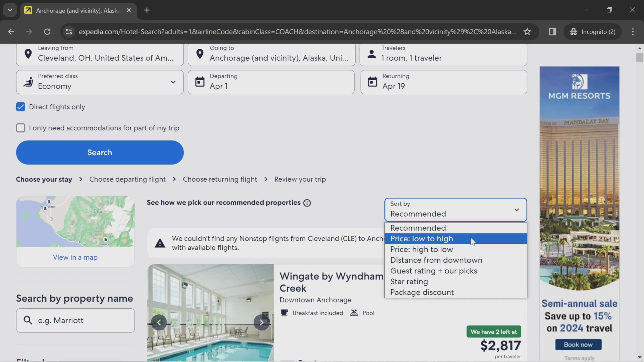Click the Preferred class seat icon
Screen dimensions: 644x362
pyautogui.click(x=28, y=82)
